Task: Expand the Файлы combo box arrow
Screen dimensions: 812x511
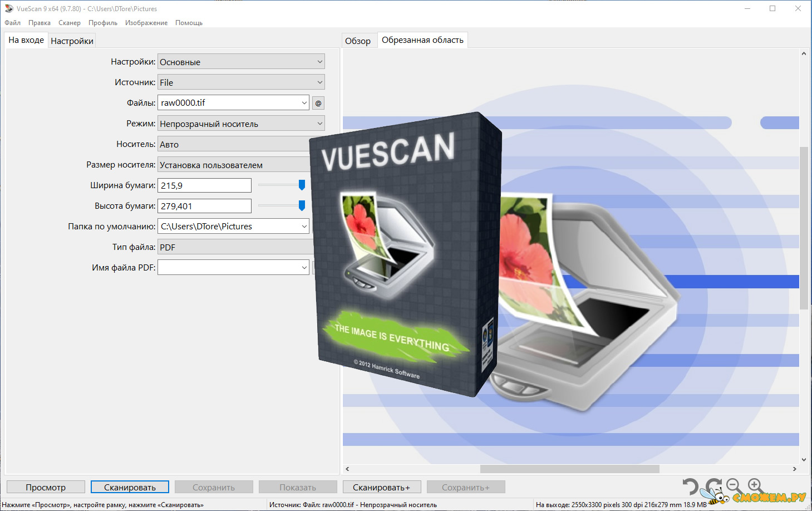Action: click(x=304, y=103)
